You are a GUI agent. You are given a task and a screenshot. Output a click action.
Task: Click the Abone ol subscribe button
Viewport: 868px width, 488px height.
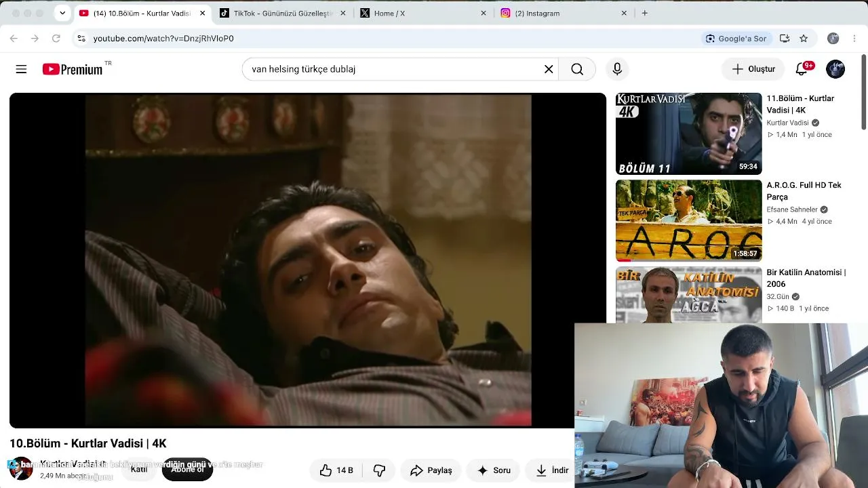click(187, 469)
